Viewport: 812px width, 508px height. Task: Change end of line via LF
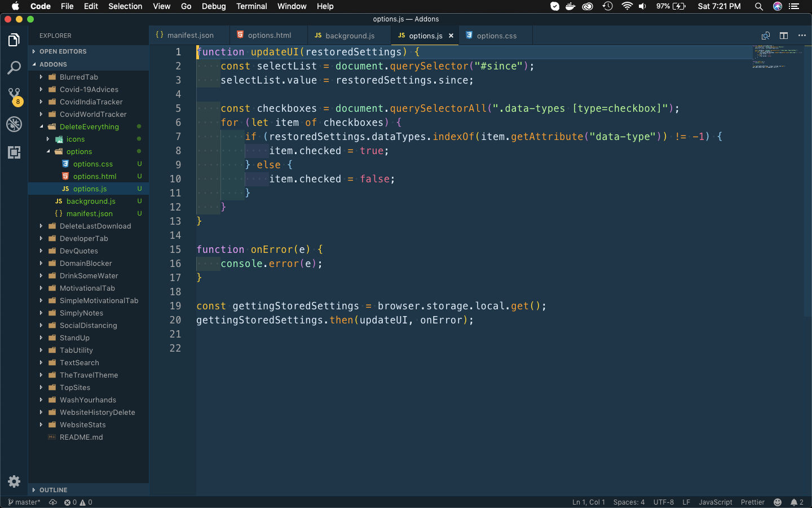pyautogui.click(x=686, y=502)
